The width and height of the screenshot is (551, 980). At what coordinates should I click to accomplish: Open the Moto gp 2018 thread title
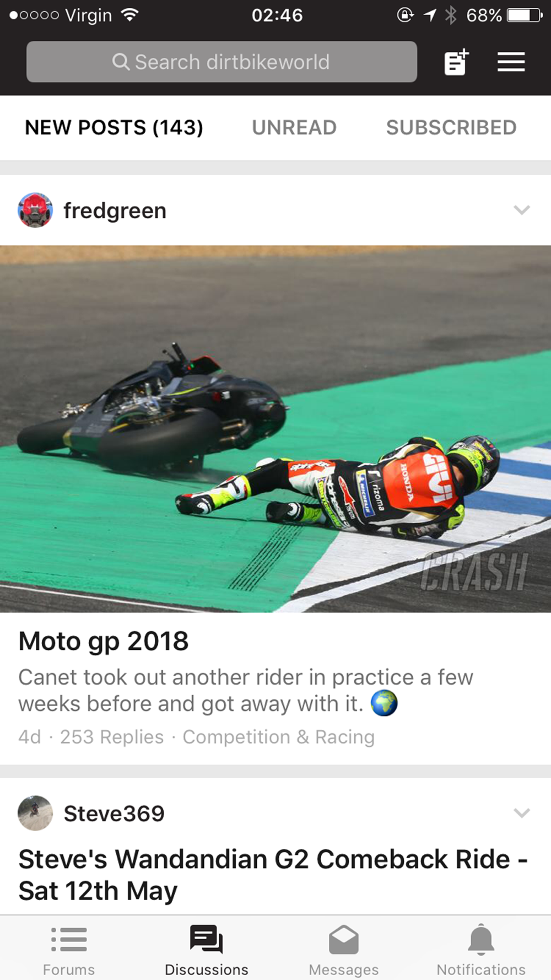pos(104,641)
